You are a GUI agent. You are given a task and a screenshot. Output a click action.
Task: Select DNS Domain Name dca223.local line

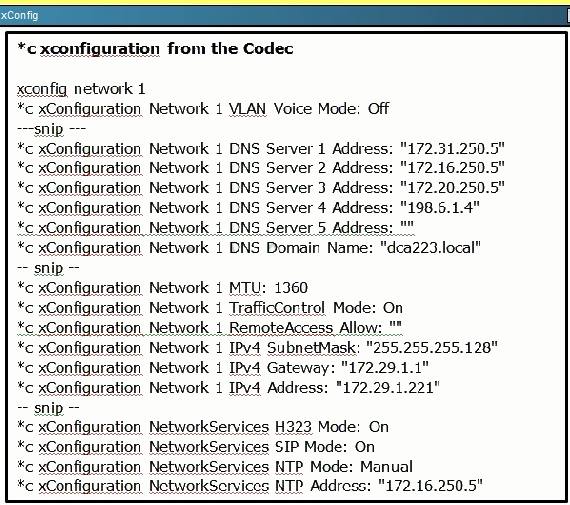click(249, 248)
